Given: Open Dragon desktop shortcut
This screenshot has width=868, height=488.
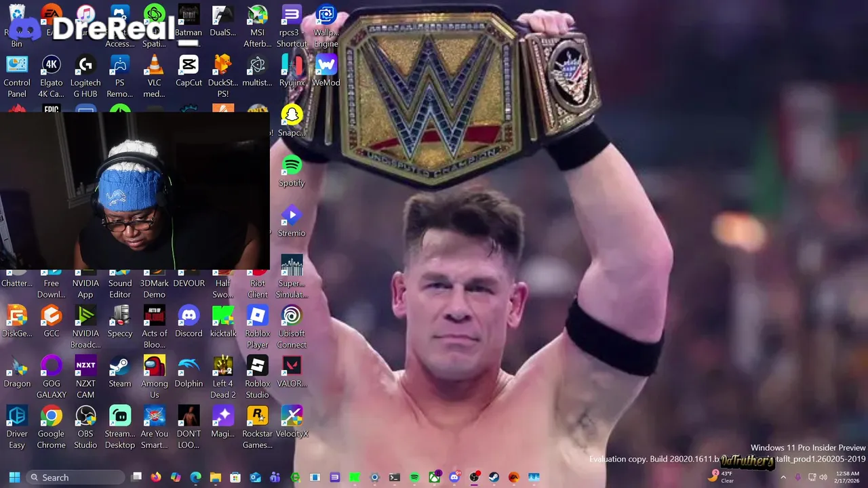Looking at the screenshot, I should pos(17,372).
